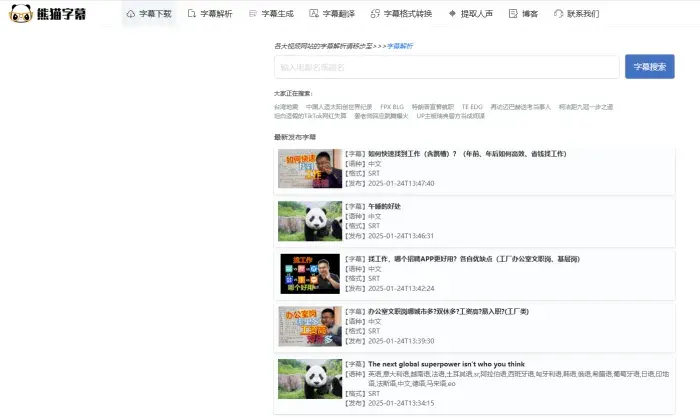Click the icon beside 字幕生成
This screenshot has width=700, height=417.
pos(251,14)
